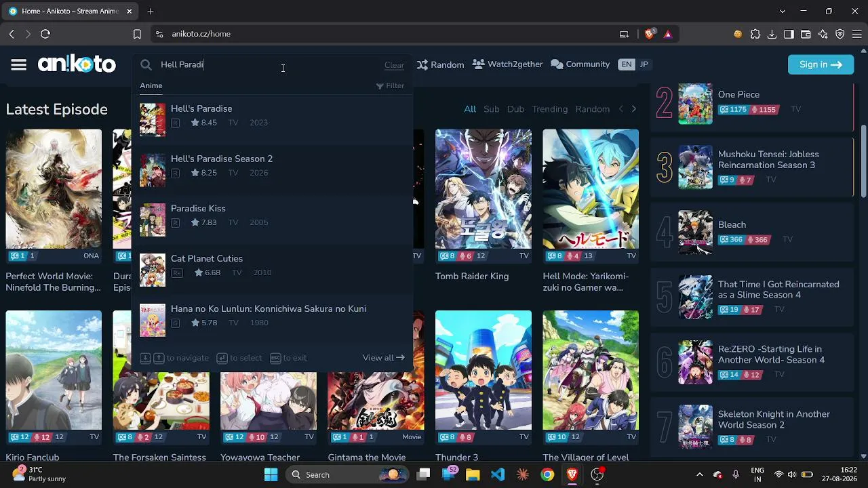Clear the search text

[x=394, y=65]
